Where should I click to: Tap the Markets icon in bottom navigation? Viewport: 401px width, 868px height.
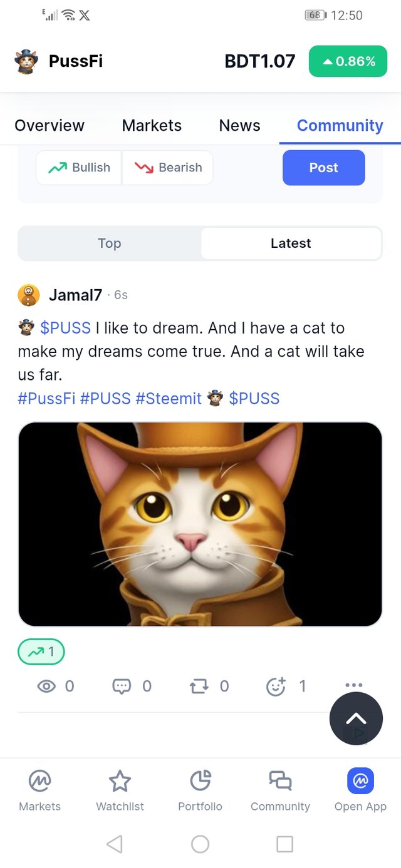click(40, 781)
